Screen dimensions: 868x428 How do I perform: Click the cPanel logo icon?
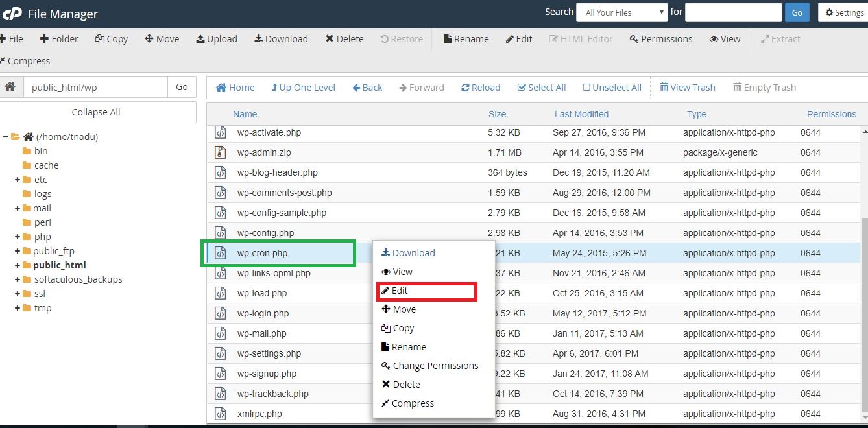[x=12, y=13]
